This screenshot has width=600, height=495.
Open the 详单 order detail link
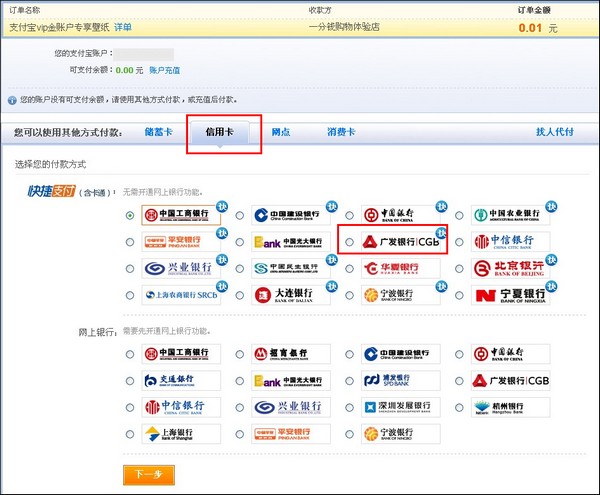tap(123, 27)
